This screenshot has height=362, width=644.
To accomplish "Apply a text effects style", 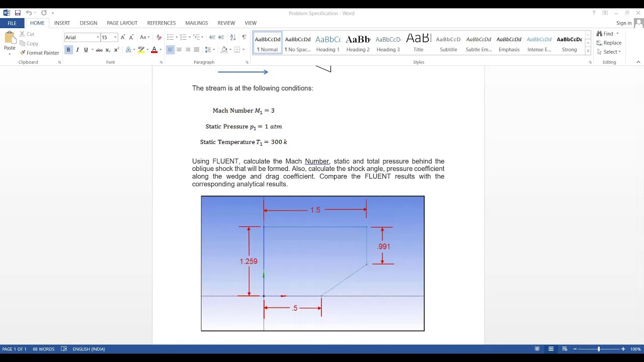I will (128, 50).
